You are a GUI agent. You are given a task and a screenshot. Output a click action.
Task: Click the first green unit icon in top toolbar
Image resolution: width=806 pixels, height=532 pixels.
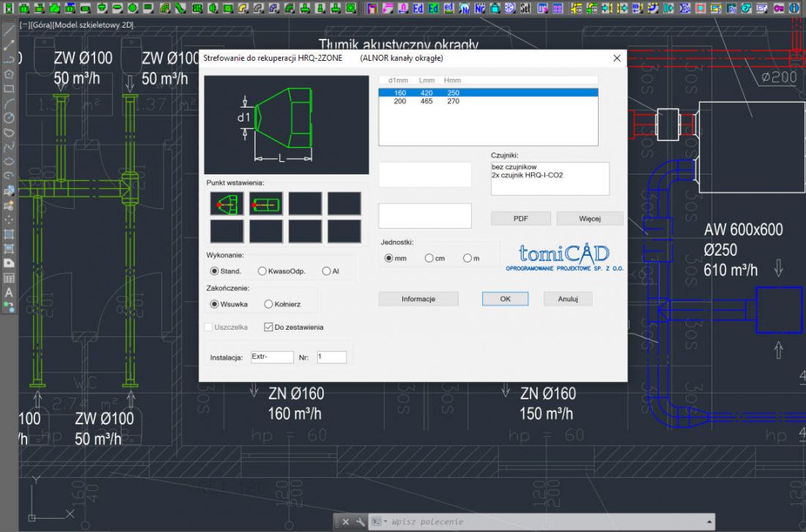pyautogui.click(x=9, y=8)
